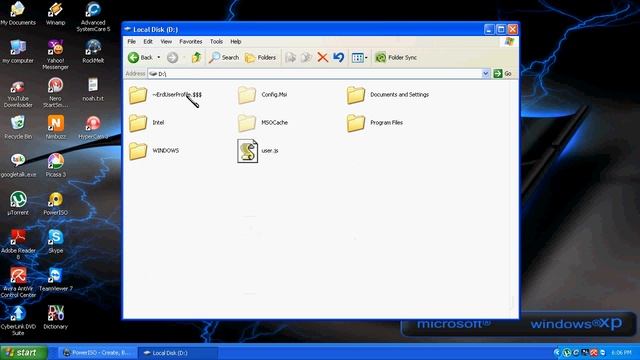Viewport: 640px width, 360px height.
Task: Select the WINDOWS folder
Action: click(x=153, y=151)
